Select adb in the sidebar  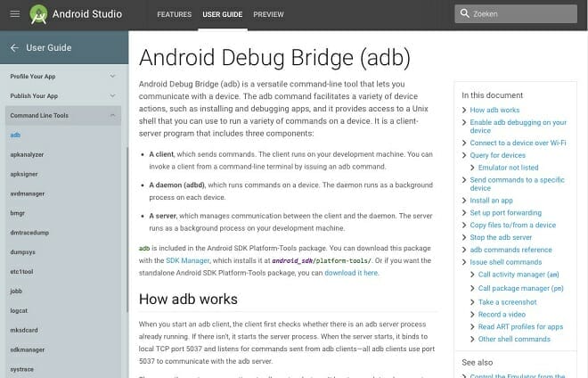click(x=15, y=136)
